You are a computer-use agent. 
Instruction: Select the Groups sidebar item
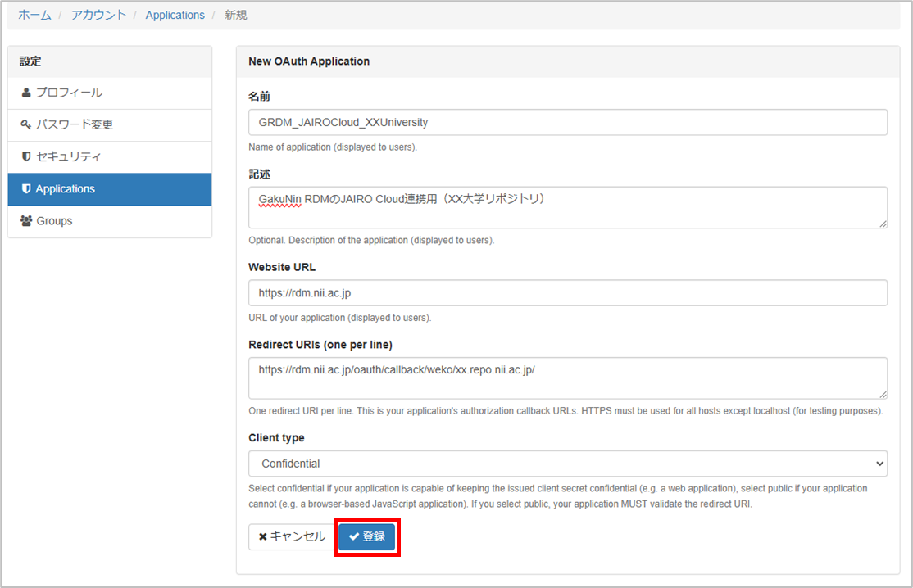(54, 221)
